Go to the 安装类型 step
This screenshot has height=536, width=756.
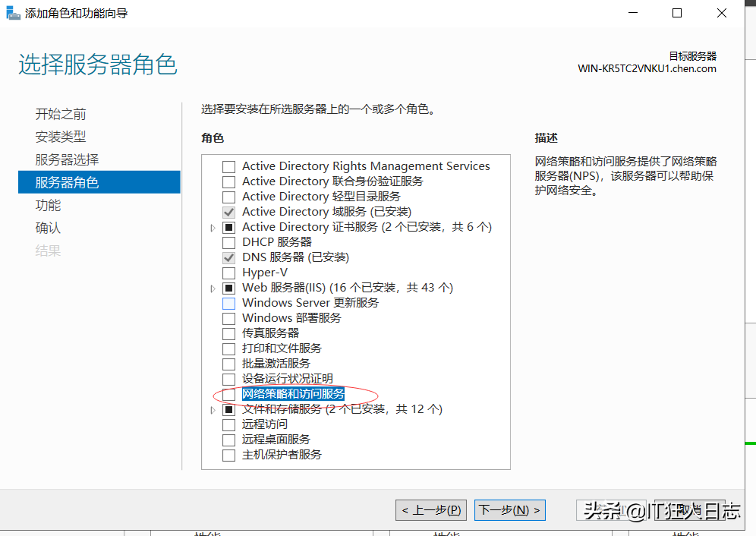coord(61,137)
